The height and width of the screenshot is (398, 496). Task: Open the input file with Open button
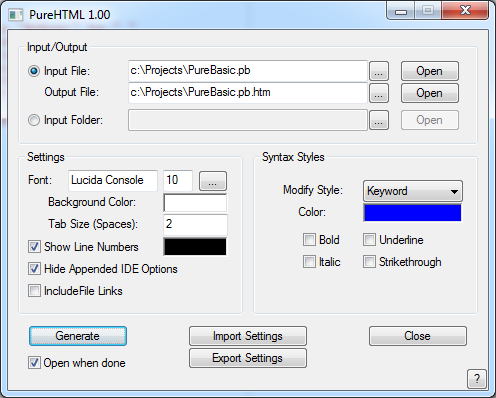point(430,71)
